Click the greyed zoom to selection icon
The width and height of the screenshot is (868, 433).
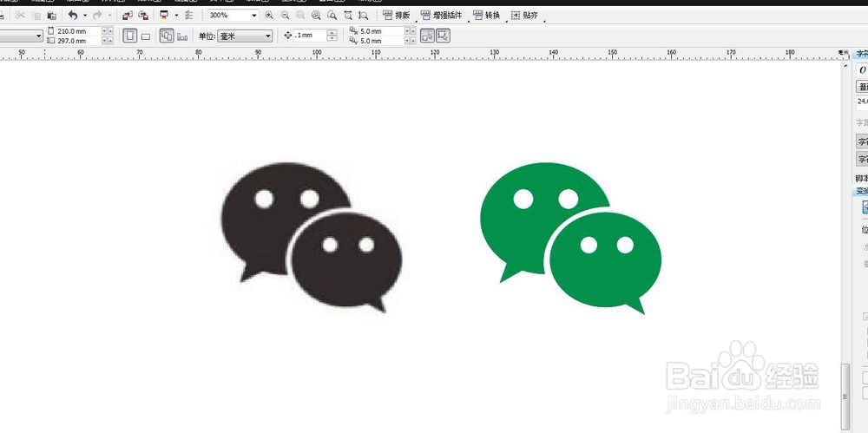pyautogui.click(x=300, y=15)
